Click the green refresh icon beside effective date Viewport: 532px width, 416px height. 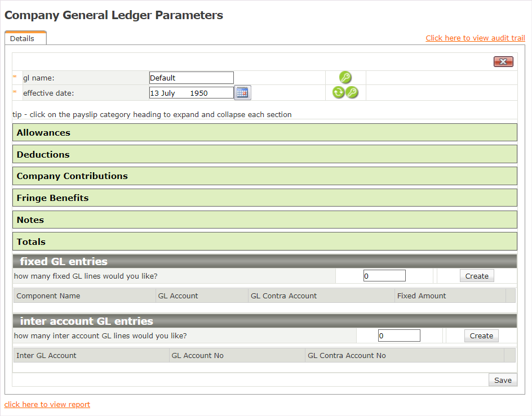[x=338, y=93]
